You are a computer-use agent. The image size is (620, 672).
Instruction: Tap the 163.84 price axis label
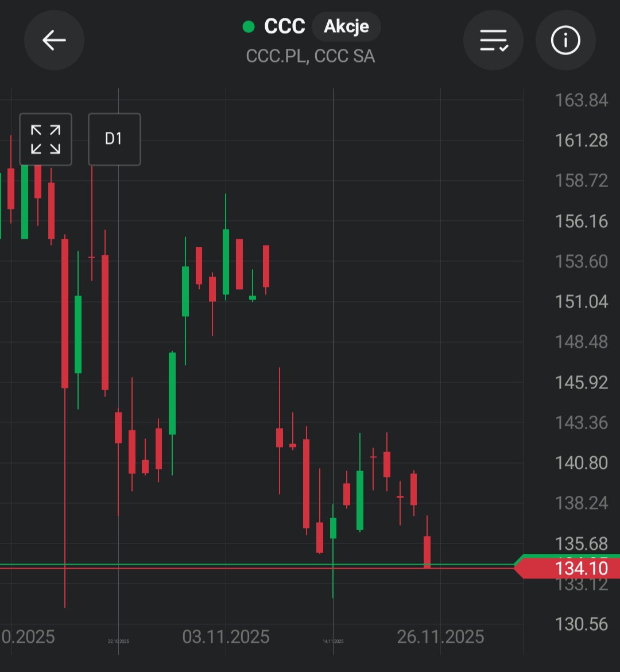pos(582,100)
